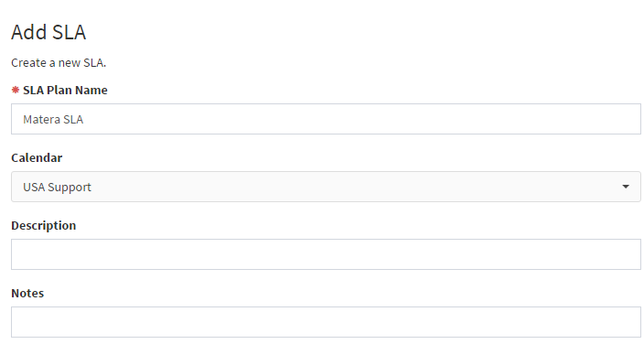Activate Notes box below Description
This screenshot has width=644, height=344.
click(326, 322)
